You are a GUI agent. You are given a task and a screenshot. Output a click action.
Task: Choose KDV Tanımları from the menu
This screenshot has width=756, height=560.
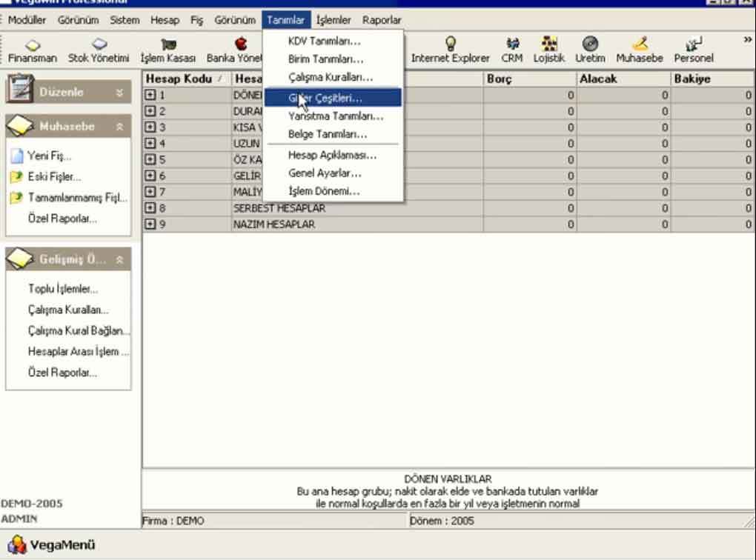(x=334, y=41)
